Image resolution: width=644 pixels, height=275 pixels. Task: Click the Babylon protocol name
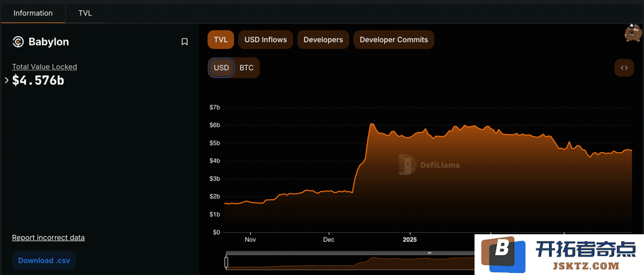pos(48,41)
